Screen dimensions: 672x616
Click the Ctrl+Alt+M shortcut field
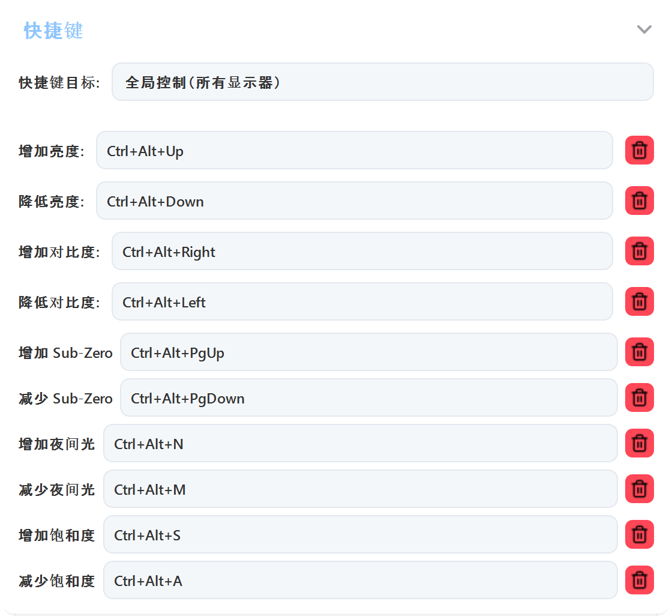point(361,489)
